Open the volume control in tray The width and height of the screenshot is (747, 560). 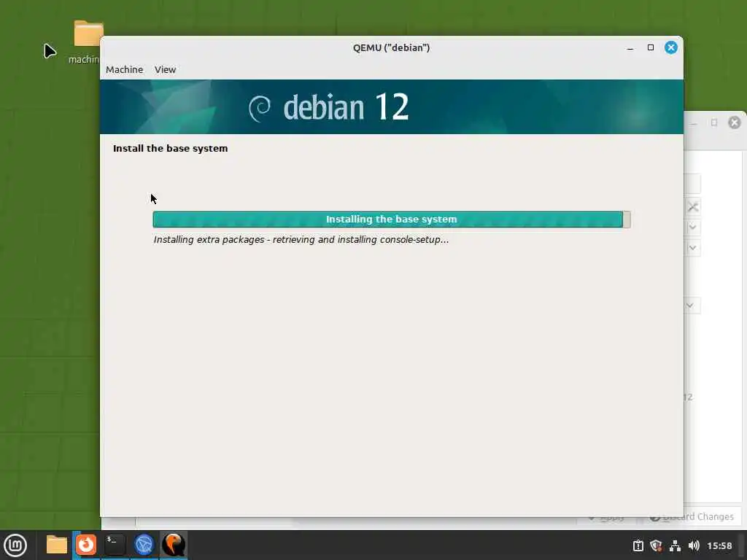[x=694, y=545]
